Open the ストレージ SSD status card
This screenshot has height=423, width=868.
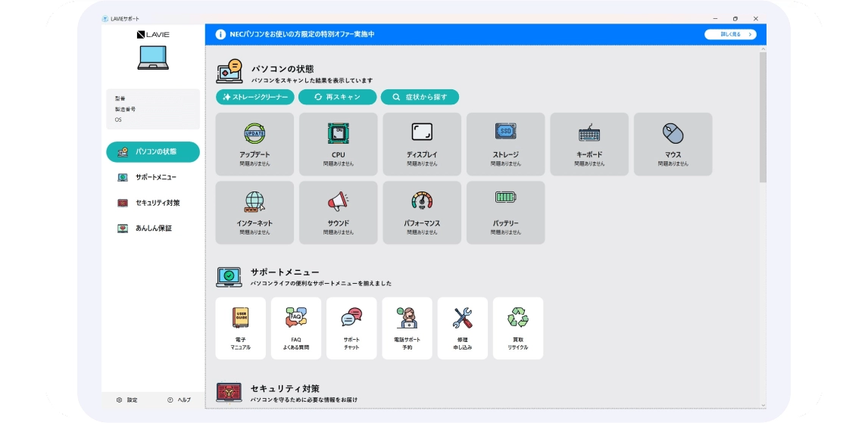click(505, 145)
